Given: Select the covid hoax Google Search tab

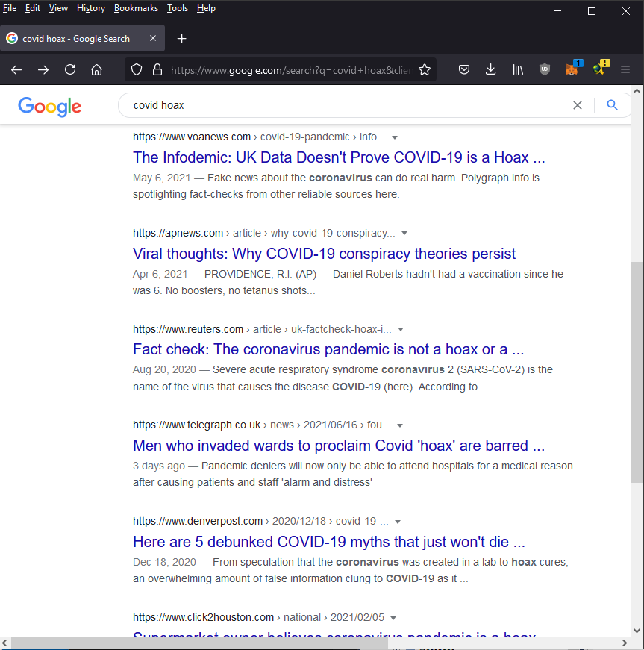Looking at the screenshot, I should 82,38.
